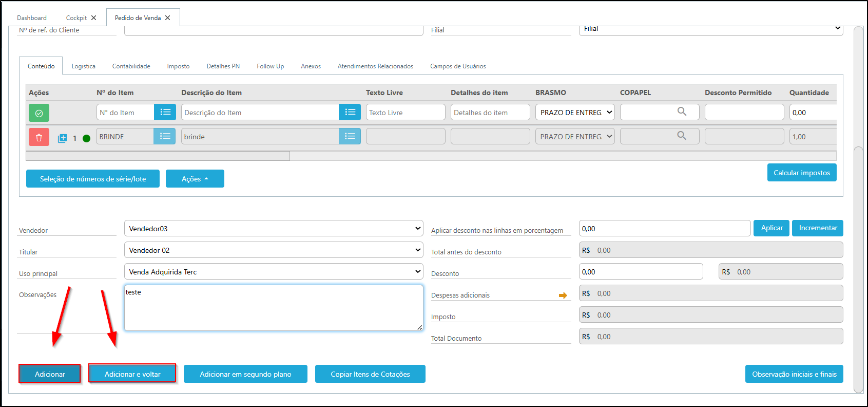Viewport: 868px width, 407px height.
Task: Click Seleção de números de série/lote
Action: click(93, 179)
